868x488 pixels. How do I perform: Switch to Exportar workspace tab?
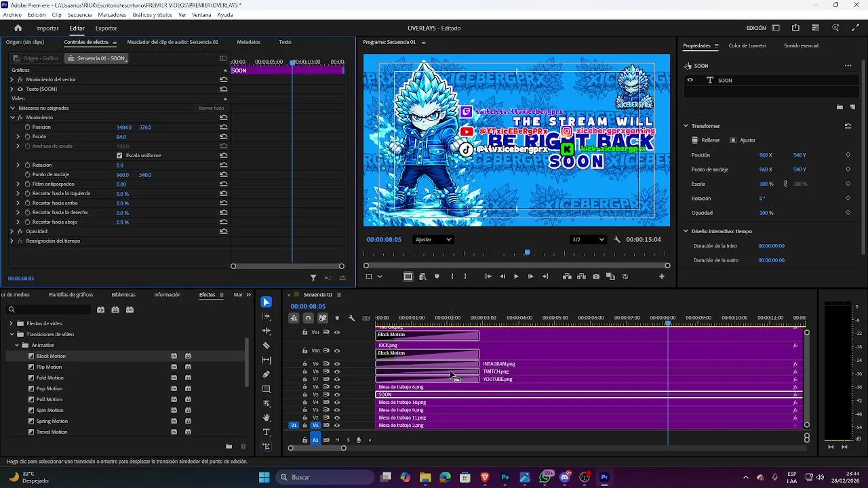point(106,28)
